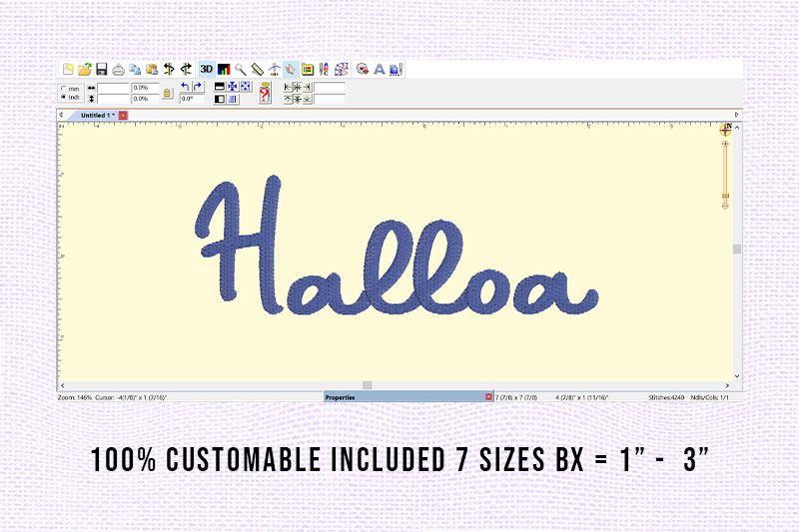
Task: Open help with red question mark icon
Action: [x=265, y=93]
